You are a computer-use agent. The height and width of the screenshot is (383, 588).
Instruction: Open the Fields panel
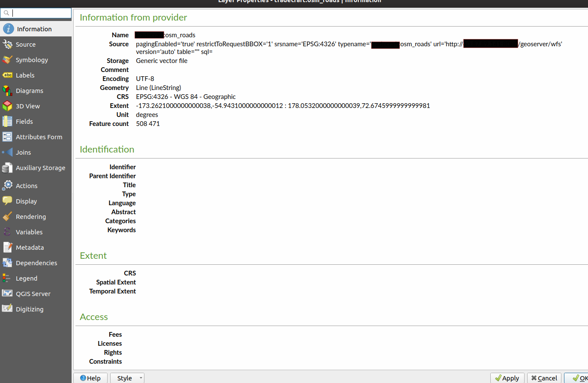[x=24, y=121]
